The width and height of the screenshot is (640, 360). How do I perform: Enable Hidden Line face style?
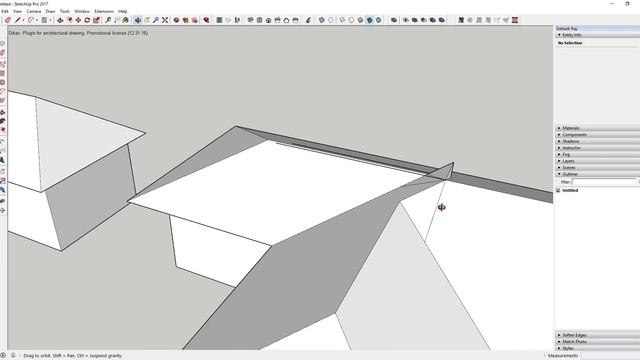tap(351, 20)
